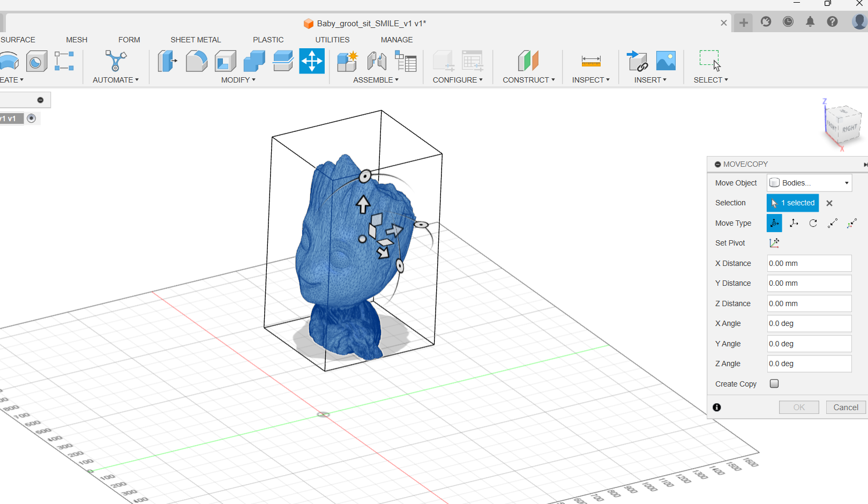Viewport: 868px width, 504px height.
Task: Activate the Select window tool icon
Action: coord(710,61)
